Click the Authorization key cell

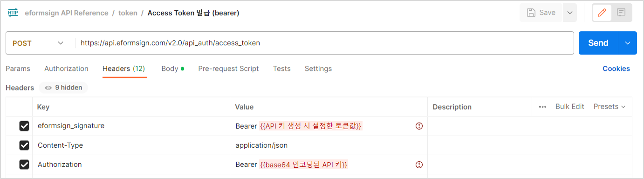click(131, 165)
